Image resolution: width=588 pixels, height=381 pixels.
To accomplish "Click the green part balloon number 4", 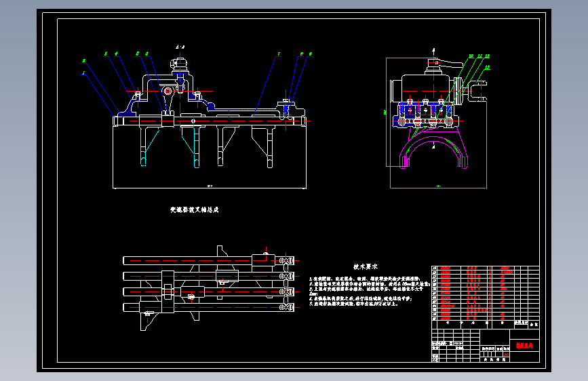I will [116, 54].
